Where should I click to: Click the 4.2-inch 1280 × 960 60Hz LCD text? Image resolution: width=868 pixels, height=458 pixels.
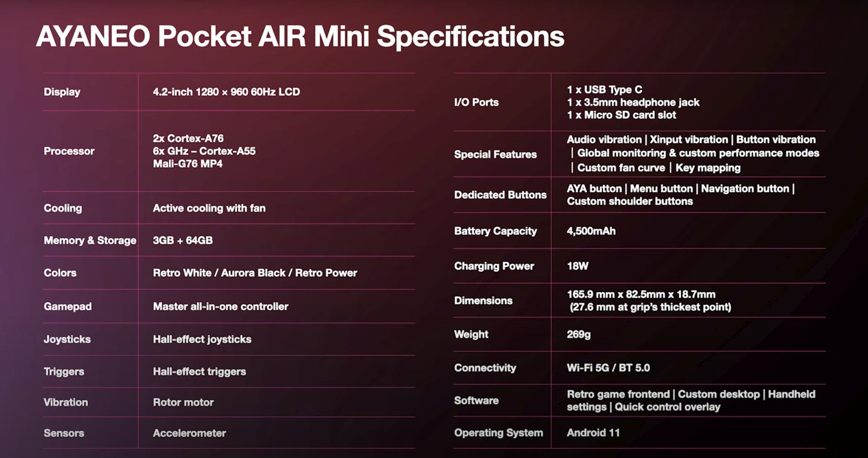click(226, 92)
